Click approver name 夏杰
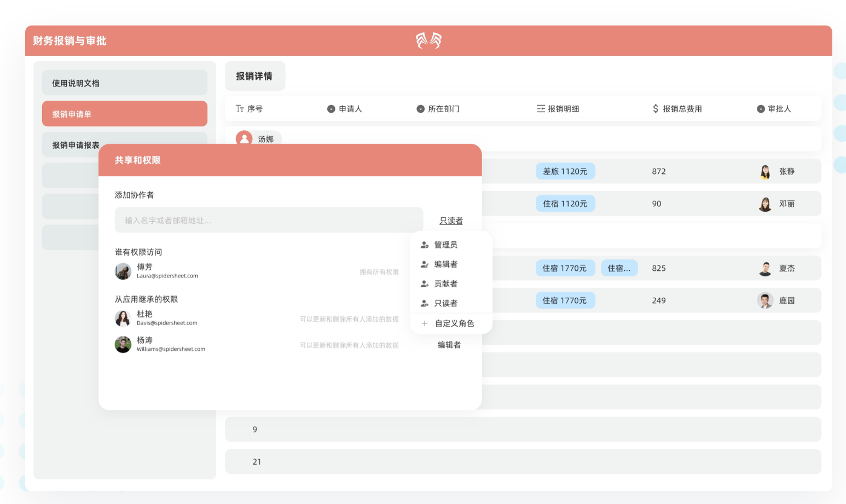The image size is (846, 504). [x=787, y=268]
